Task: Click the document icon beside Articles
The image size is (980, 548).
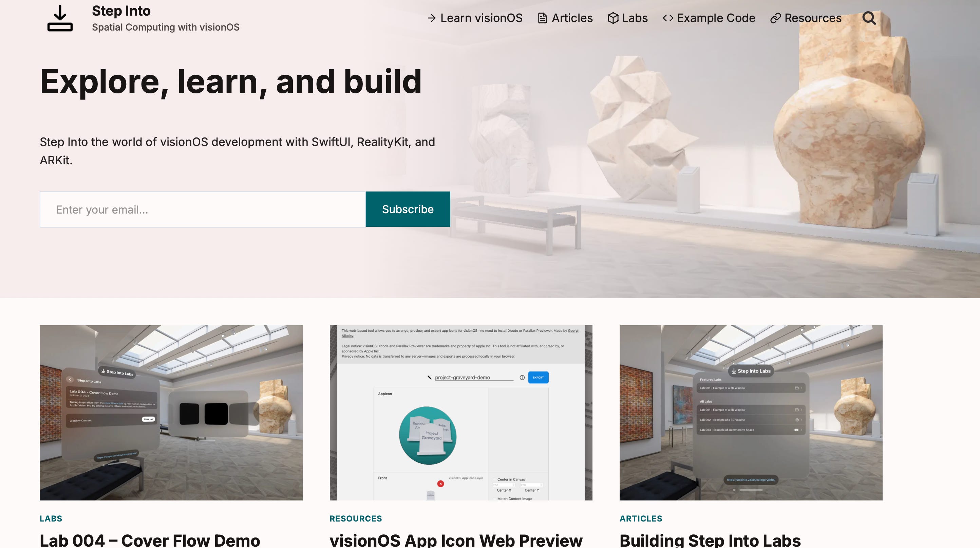Action: tap(542, 18)
